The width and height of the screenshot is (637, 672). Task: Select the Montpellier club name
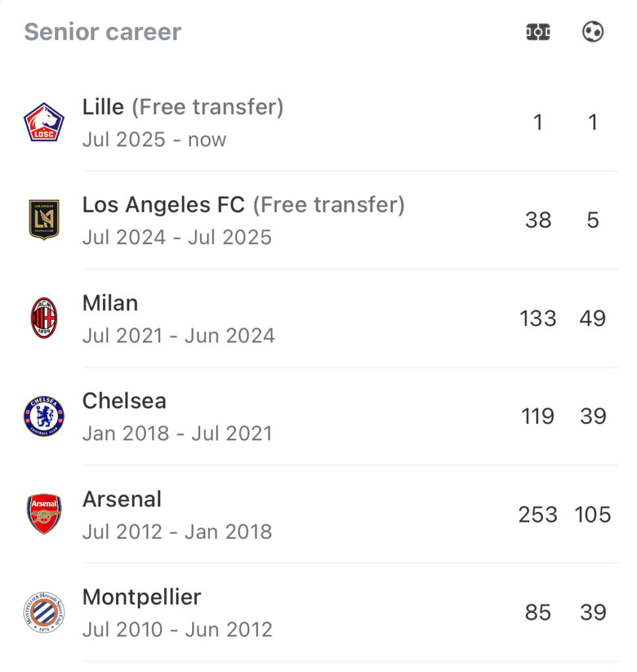pyautogui.click(x=142, y=597)
